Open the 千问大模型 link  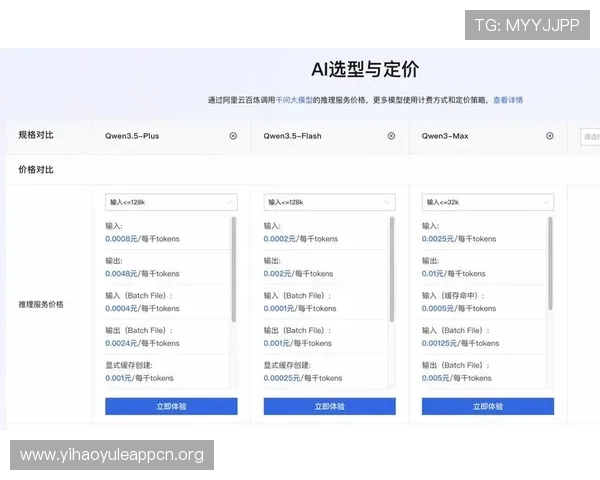click(294, 100)
